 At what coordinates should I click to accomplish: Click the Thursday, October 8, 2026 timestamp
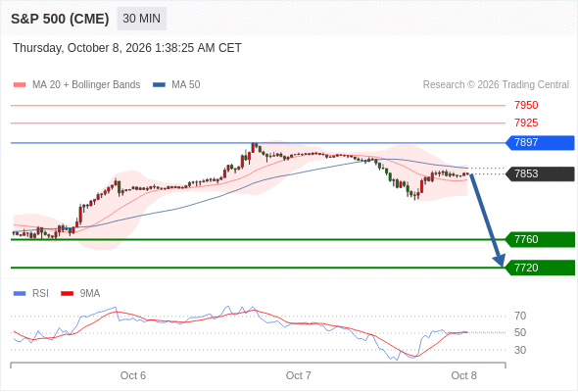(127, 48)
